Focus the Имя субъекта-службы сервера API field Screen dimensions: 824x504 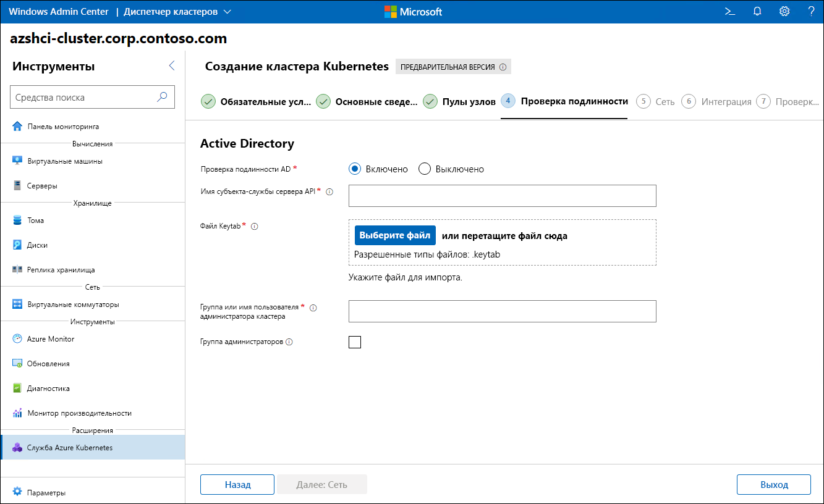point(503,196)
